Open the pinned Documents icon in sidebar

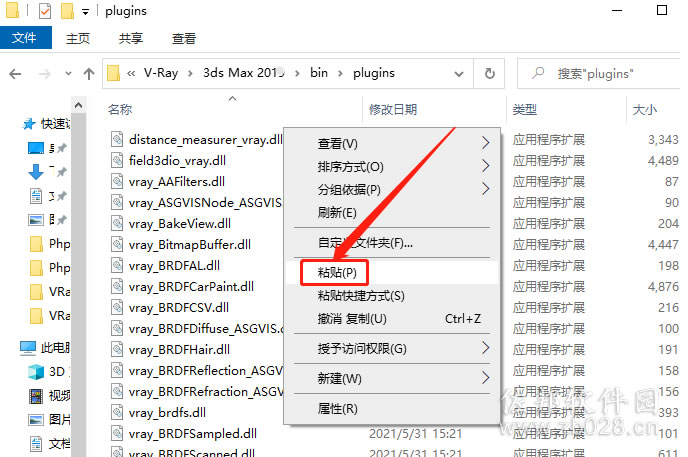pyautogui.click(x=36, y=196)
